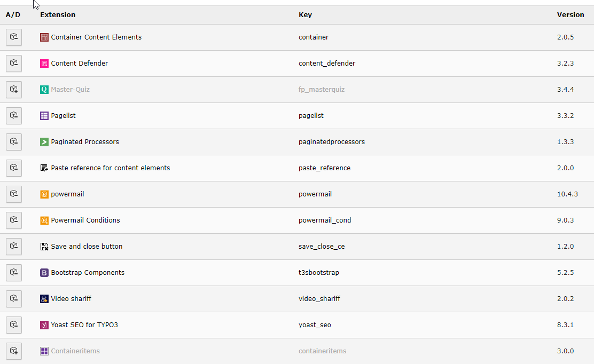Image resolution: width=594 pixels, height=364 pixels.
Task: Click the pink Content Defender icon
Action: [x=44, y=63]
